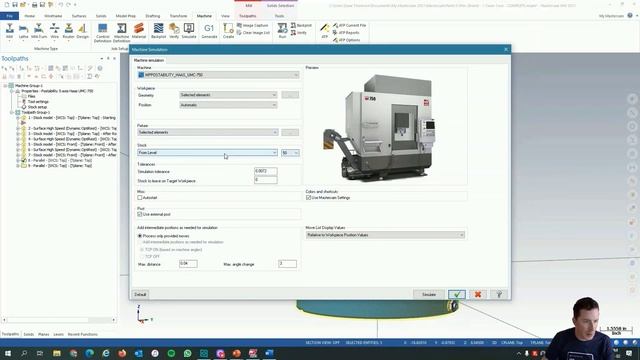Open Move List Display Values dropdown
The image size is (640, 360).
pos(385,235)
